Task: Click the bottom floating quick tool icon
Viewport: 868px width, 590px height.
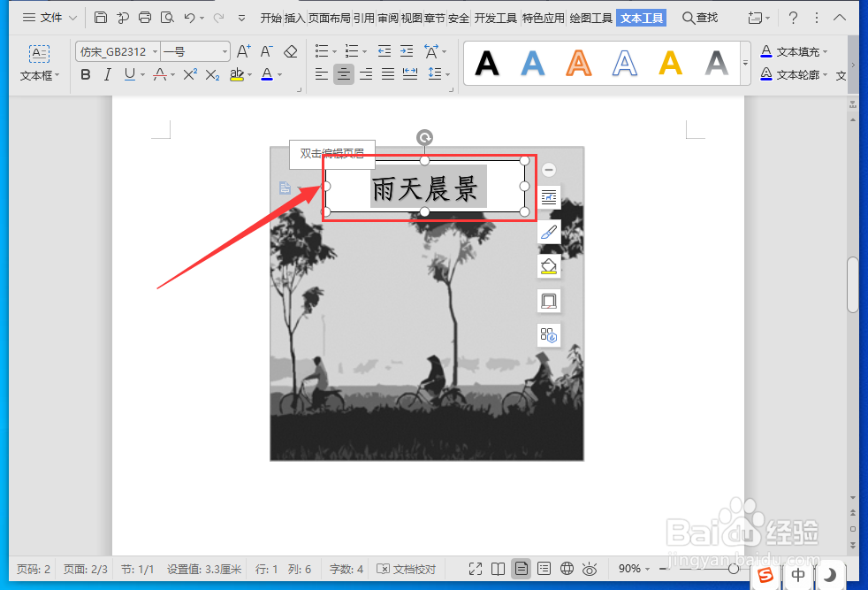Action: [549, 335]
